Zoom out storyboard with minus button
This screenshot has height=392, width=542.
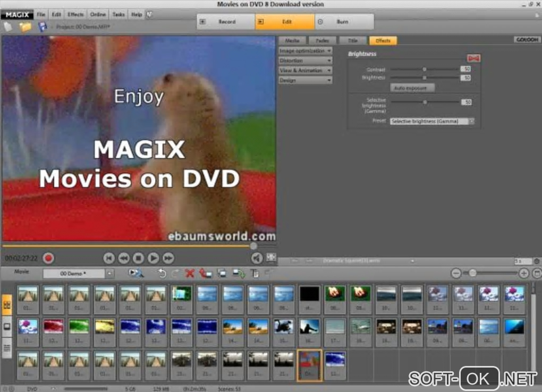pos(456,274)
